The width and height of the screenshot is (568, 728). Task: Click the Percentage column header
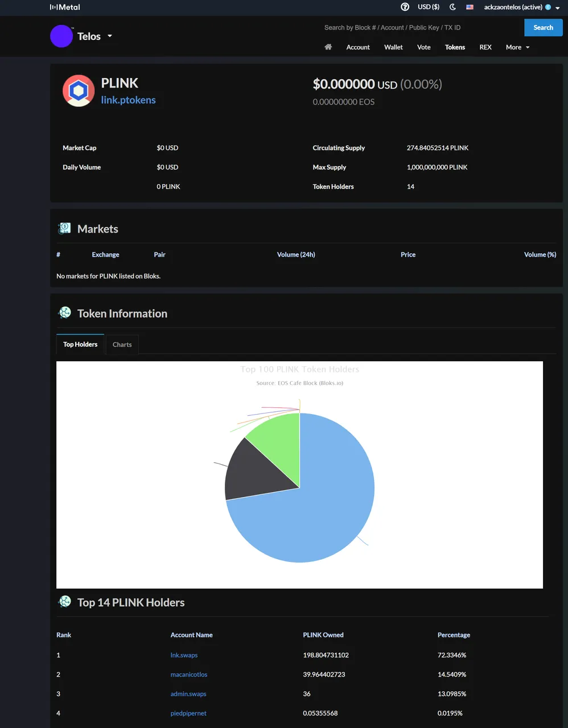point(454,635)
